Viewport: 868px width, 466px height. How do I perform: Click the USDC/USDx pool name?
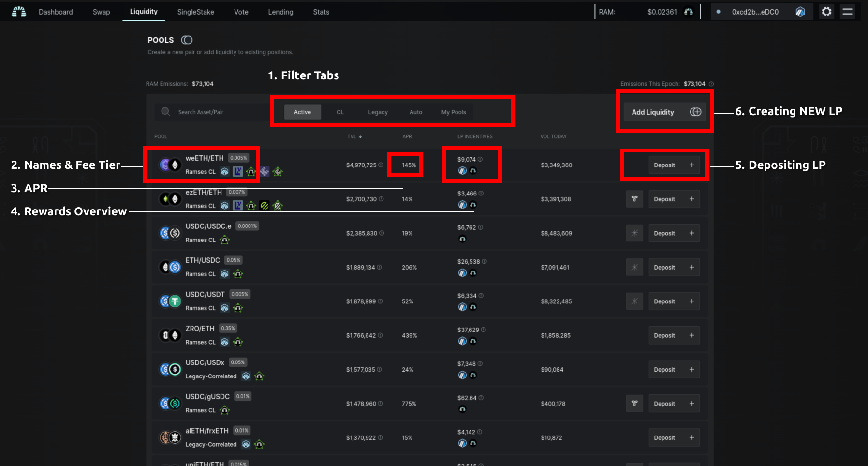205,362
